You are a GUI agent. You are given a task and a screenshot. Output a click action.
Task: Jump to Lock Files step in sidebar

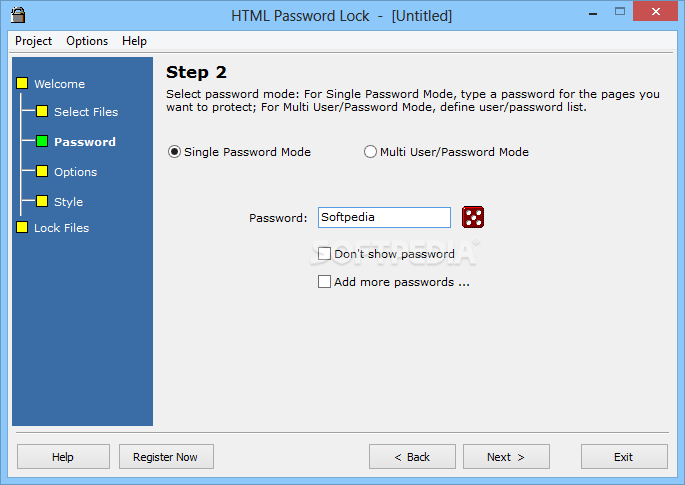tap(62, 228)
